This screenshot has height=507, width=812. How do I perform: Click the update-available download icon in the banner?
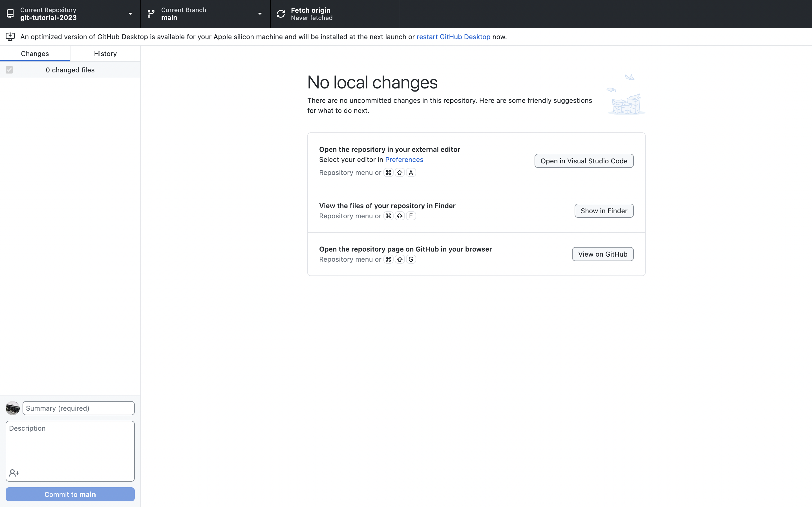pyautogui.click(x=10, y=37)
